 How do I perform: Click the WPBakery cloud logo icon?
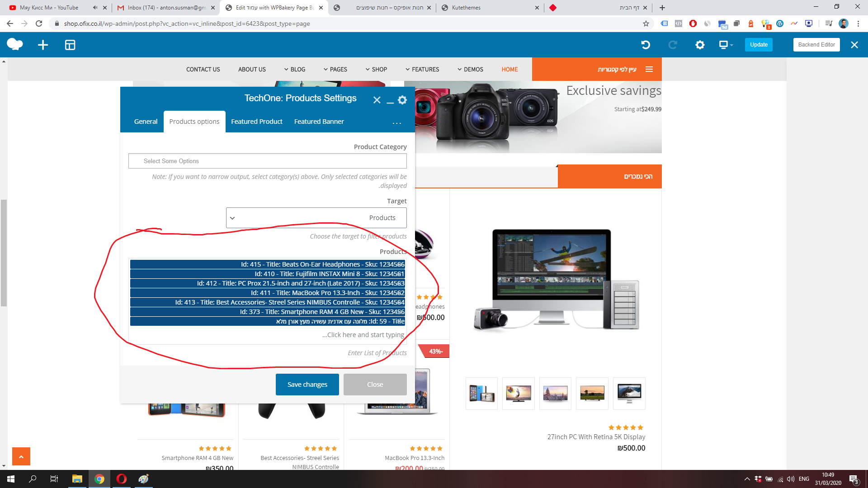15,44
